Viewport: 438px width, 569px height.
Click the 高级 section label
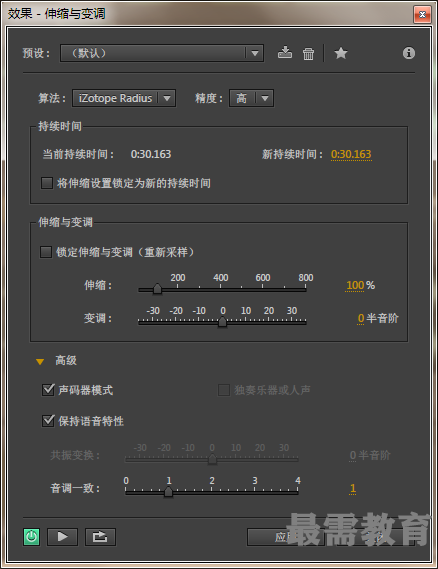click(66, 361)
